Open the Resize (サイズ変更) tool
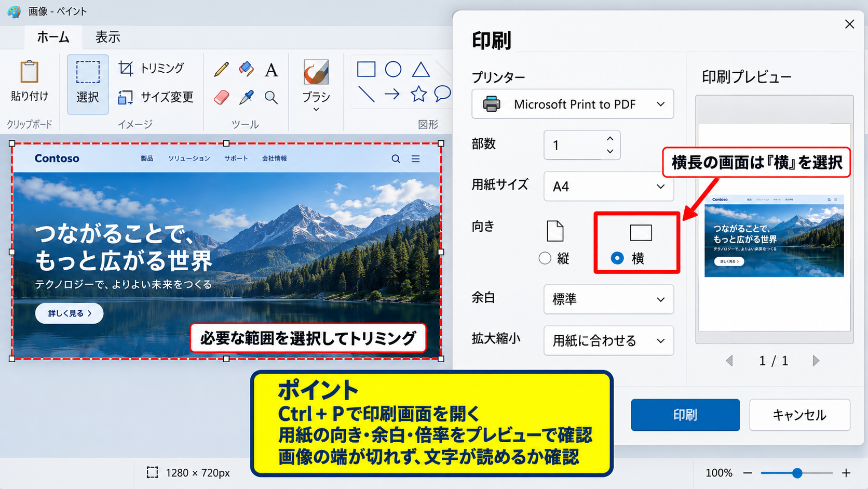 156,97
